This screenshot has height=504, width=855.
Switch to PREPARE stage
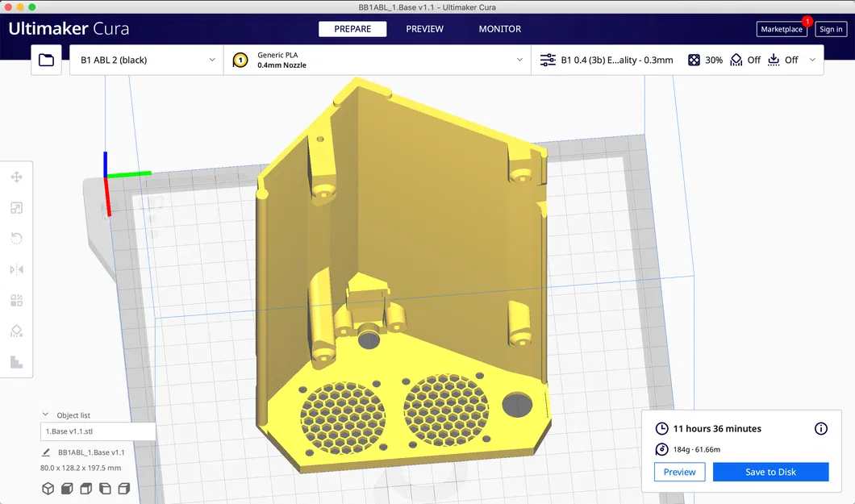point(352,29)
